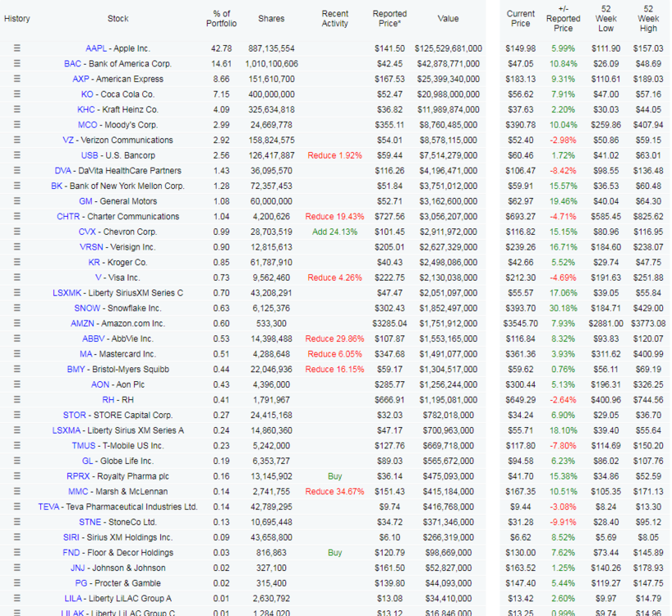Sort by Value column header
The width and height of the screenshot is (672, 616).
coord(448,18)
